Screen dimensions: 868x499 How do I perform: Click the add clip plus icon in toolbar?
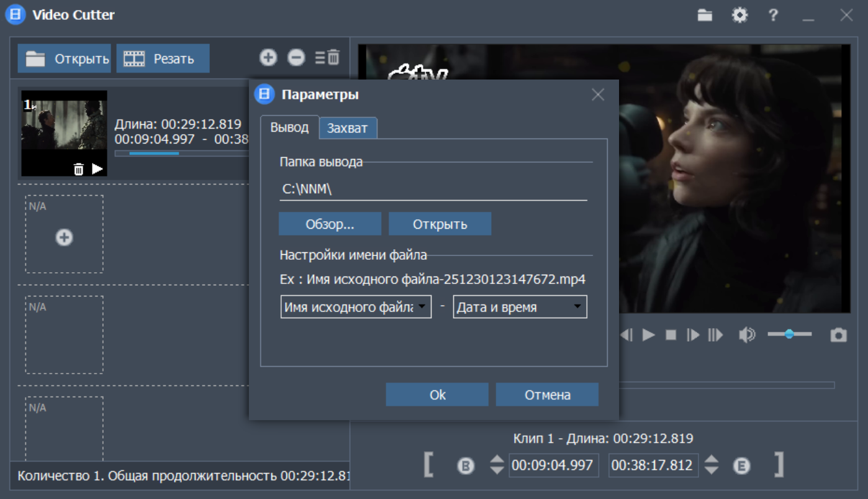(268, 58)
